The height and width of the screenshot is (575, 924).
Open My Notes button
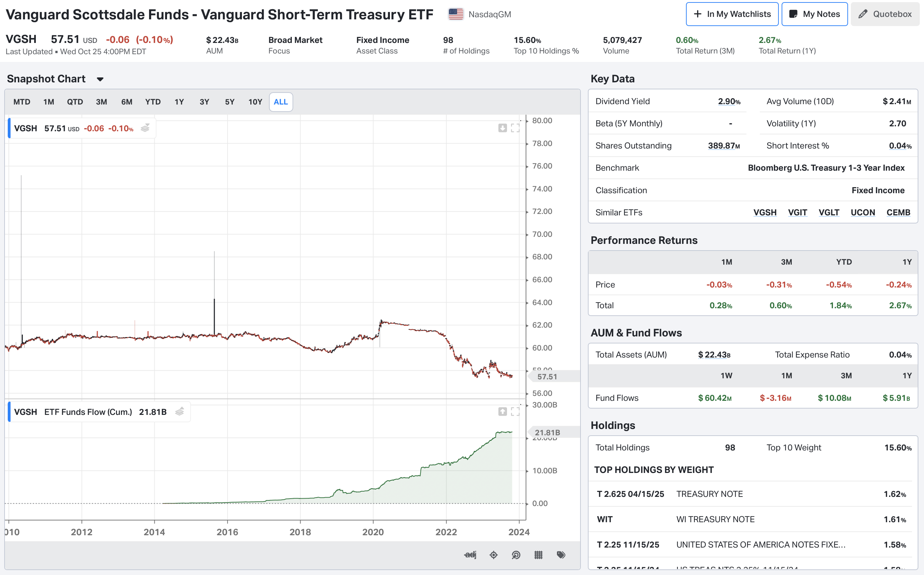(x=815, y=14)
